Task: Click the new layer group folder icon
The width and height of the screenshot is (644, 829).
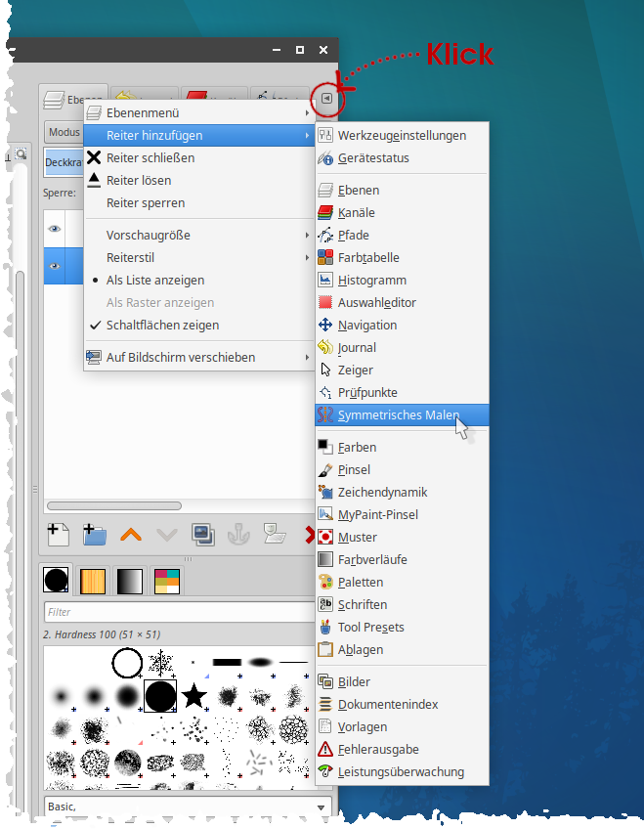Action: [x=95, y=534]
